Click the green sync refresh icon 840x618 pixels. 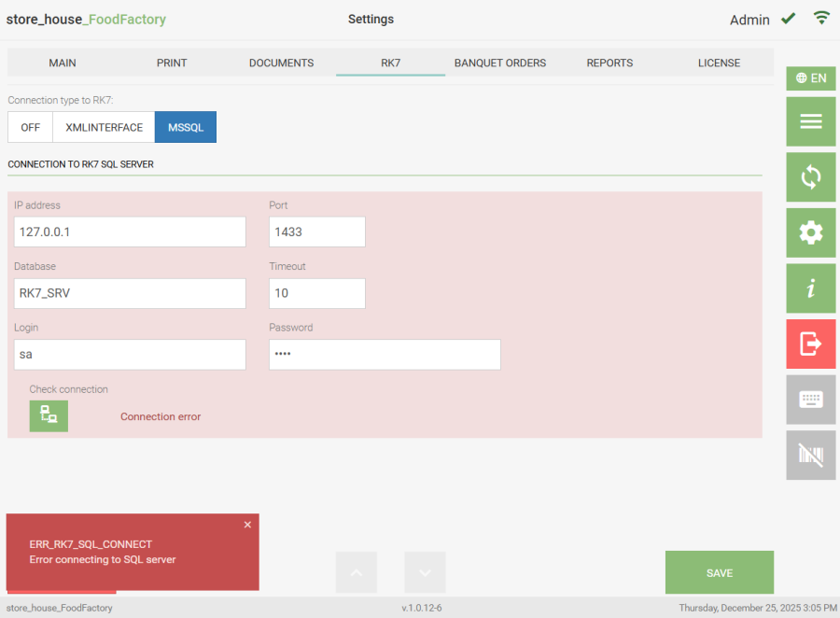810,177
